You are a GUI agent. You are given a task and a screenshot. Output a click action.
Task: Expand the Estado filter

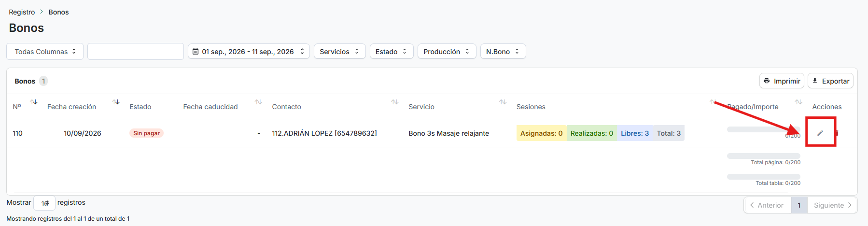[x=392, y=51]
